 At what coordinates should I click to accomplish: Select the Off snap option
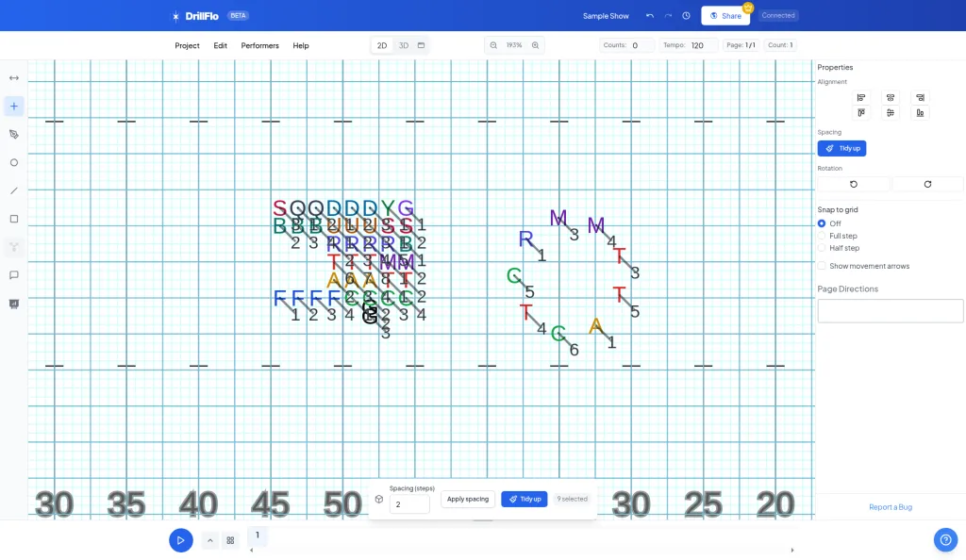pyautogui.click(x=822, y=223)
